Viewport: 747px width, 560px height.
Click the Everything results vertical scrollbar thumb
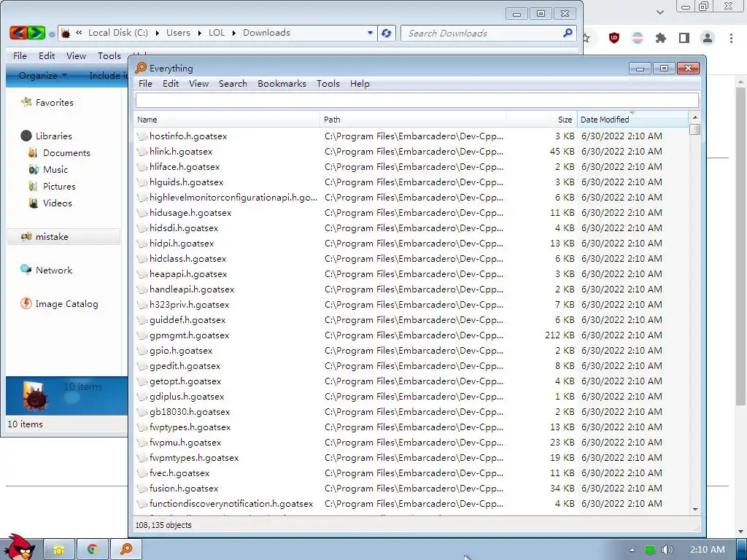(x=695, y=129)
